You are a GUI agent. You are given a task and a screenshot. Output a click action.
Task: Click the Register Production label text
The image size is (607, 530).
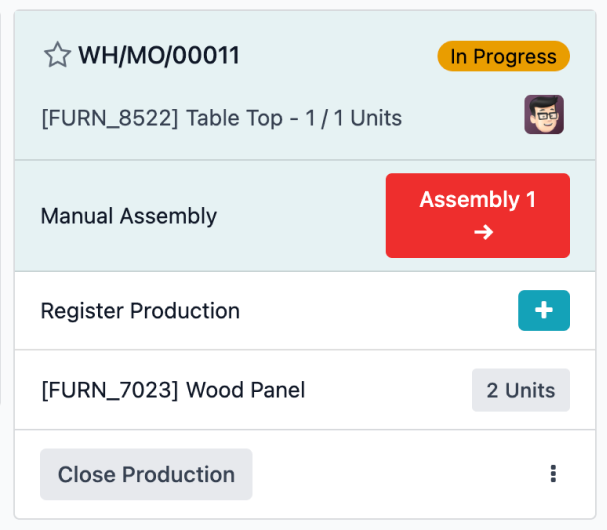tap(140, 310)
